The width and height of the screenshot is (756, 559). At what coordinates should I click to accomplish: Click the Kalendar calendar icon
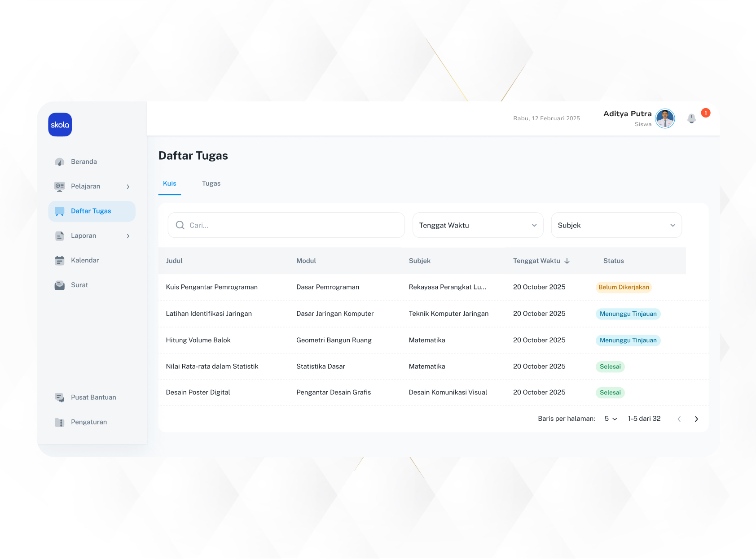click(x=59, y=261)
